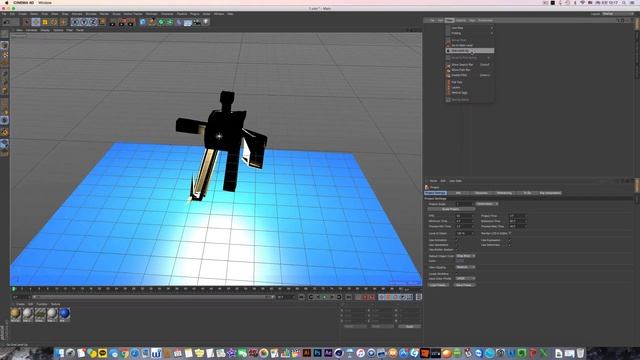Open the Project Scale units dropdown
This screenshot has width=640, height=360.
pos(487,204)
